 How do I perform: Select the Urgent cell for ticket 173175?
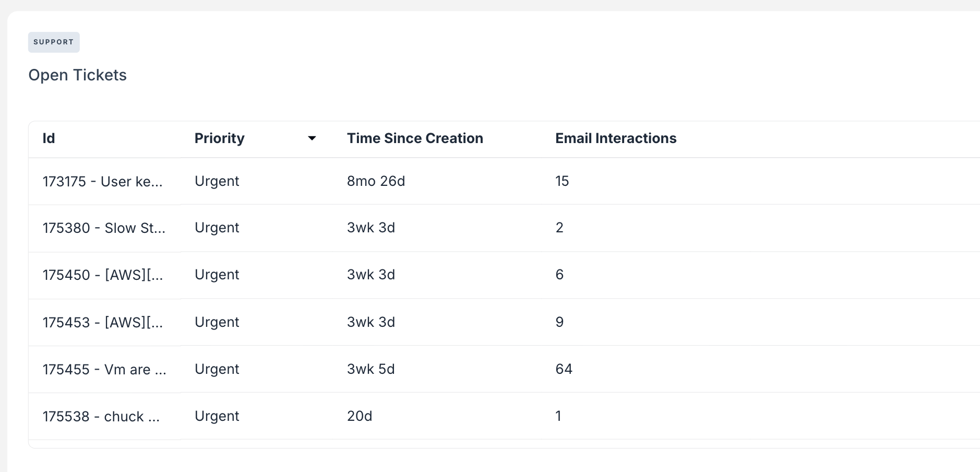217,181
